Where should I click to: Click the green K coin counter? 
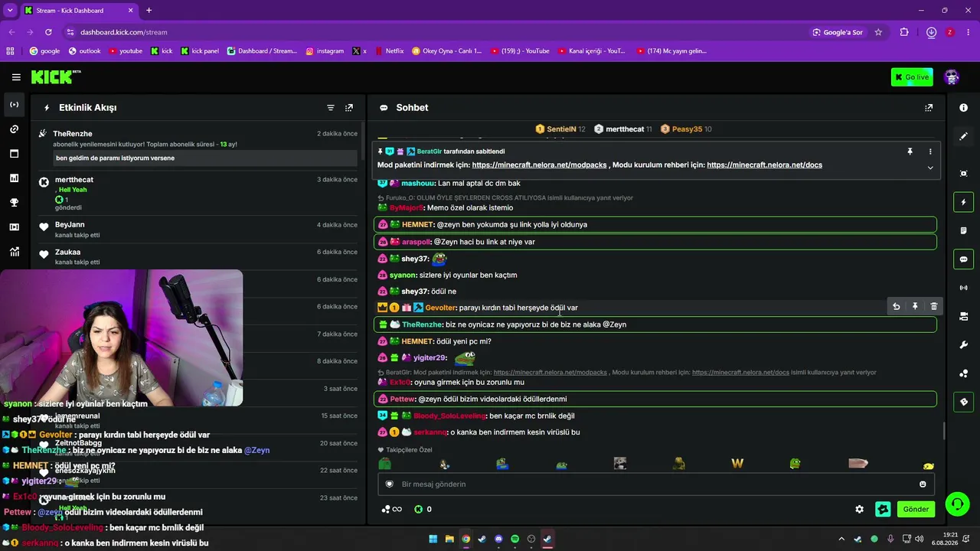tap(423, 509)
